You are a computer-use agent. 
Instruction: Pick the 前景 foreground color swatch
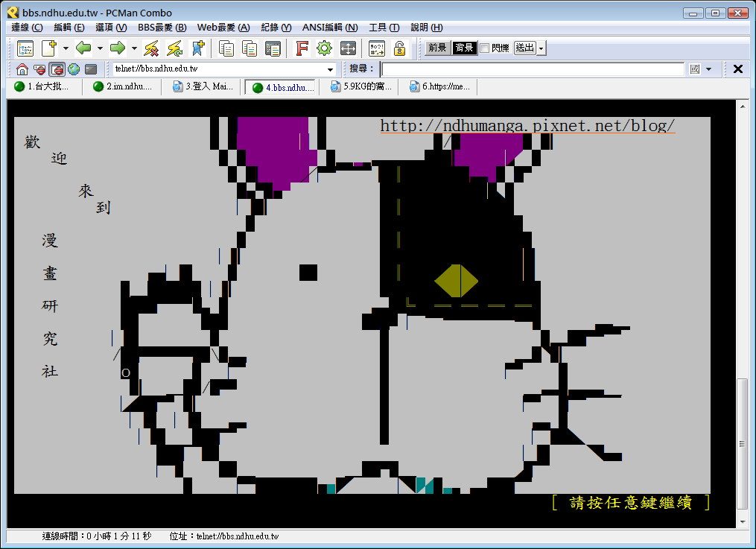click(x=438, y=48)
